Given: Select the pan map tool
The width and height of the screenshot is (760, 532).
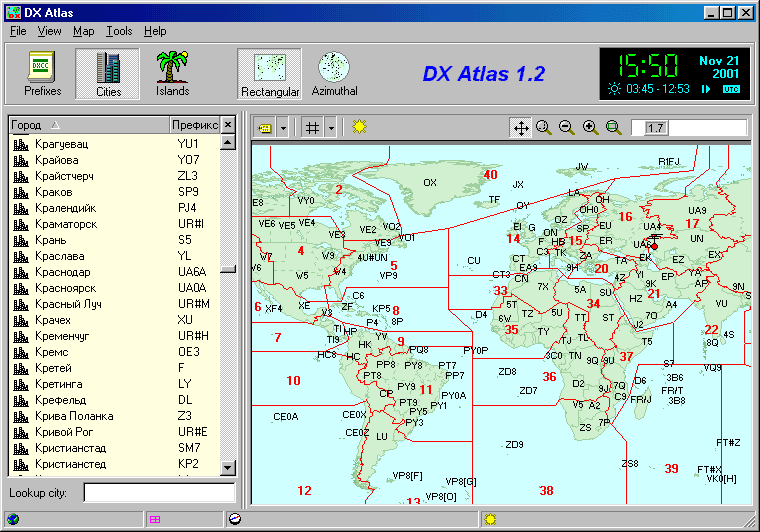Looking at the screenshot, I should click(521, 128).
